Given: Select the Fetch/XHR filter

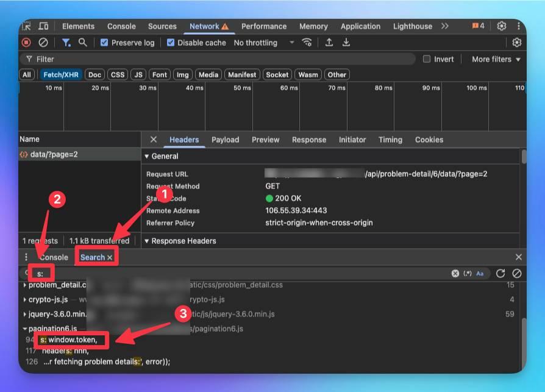Looking at the screenshot, I should [61, 75].
